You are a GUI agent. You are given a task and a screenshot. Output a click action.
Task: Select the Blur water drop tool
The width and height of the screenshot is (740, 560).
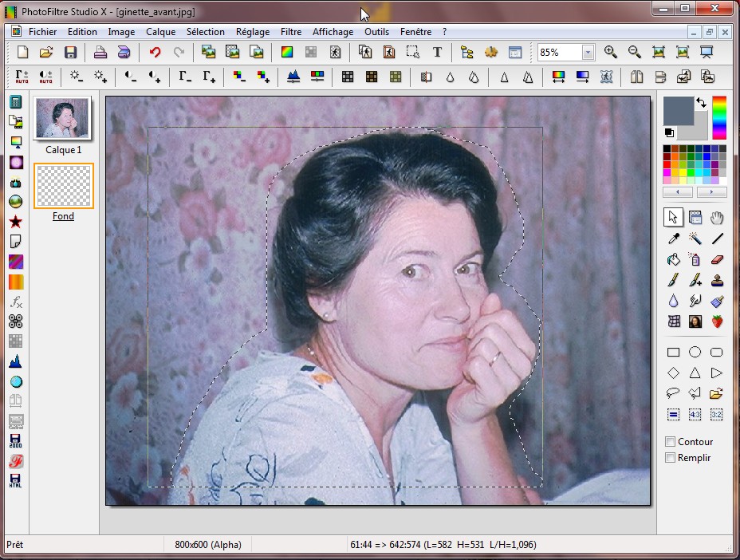(674, 300)
